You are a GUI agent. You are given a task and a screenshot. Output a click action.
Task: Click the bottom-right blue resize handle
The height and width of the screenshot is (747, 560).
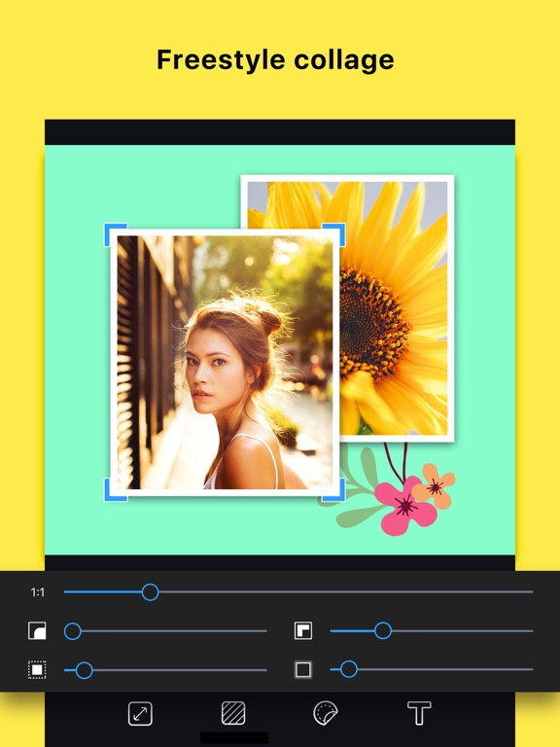tap(334, 490)
